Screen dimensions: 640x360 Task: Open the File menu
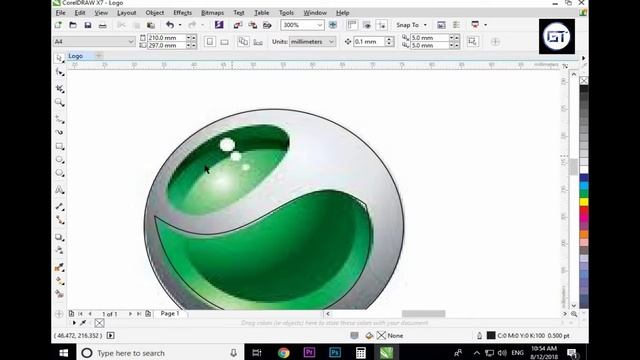60,13
